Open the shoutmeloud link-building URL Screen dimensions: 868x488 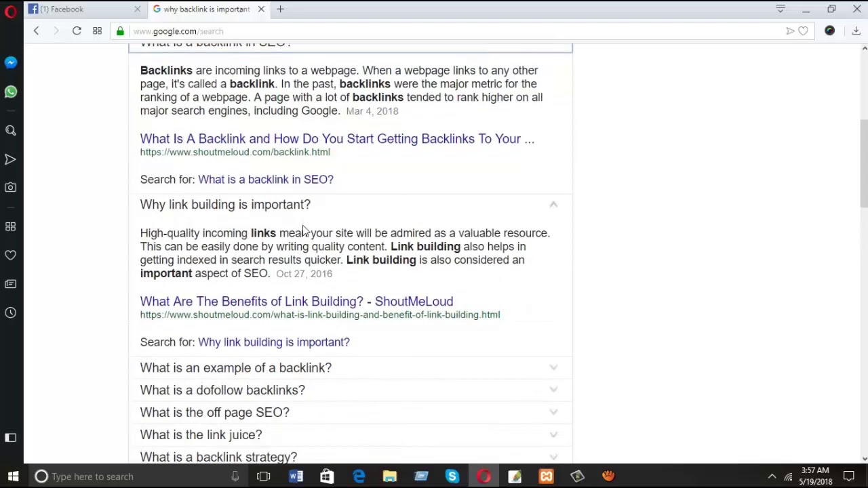pyautogui.click(x=320, y=314)
